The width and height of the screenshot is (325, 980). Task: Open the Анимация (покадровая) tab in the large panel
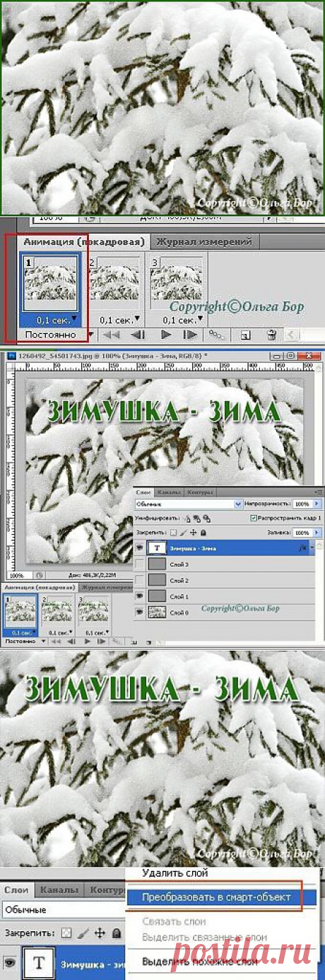click(x=84, y=241)
